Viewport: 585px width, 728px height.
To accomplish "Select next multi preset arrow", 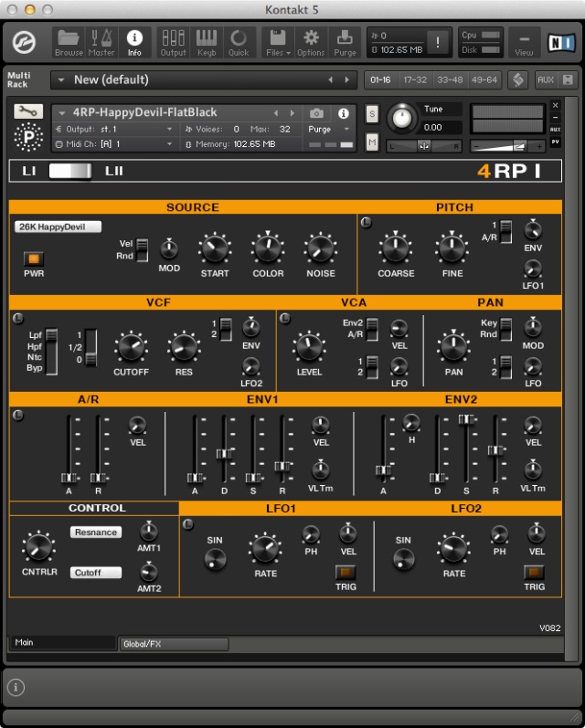I will pos(347,79).
